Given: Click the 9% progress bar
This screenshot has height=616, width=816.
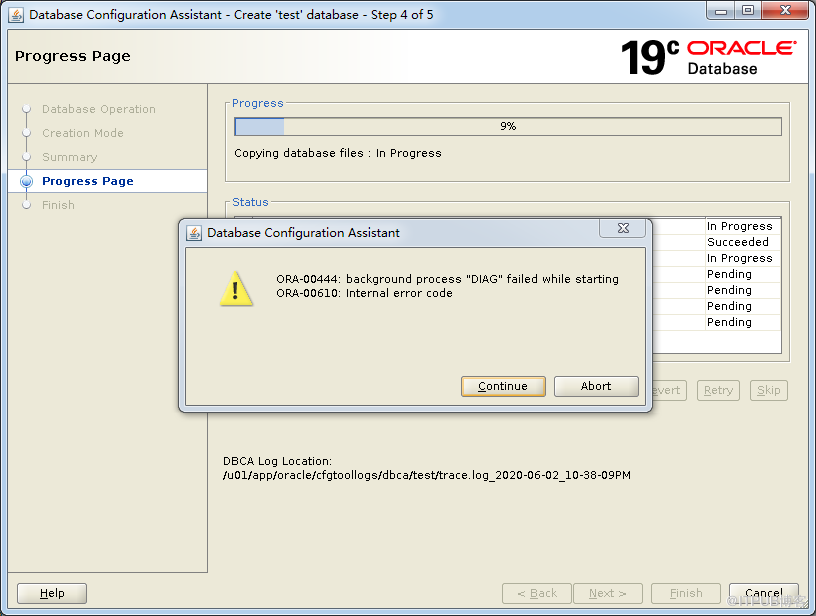Looking at the screenshot, I should point(508,127).
